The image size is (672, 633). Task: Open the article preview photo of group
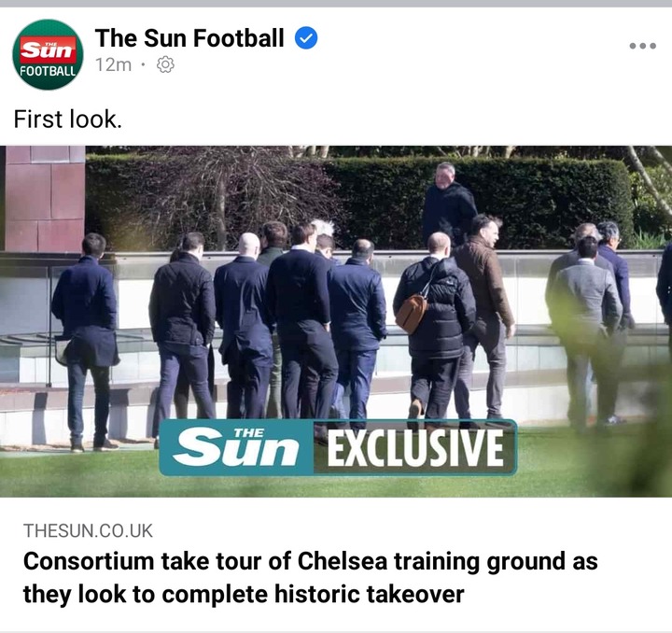pos(336,321)
